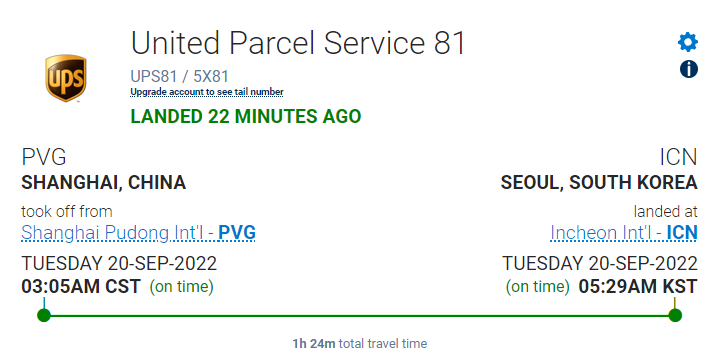This screenshot has height=361, width=711.
Task: Click the SEOUL, SOUTH KOREA city label
Action: pyautogui.click(x=599, y=182)
